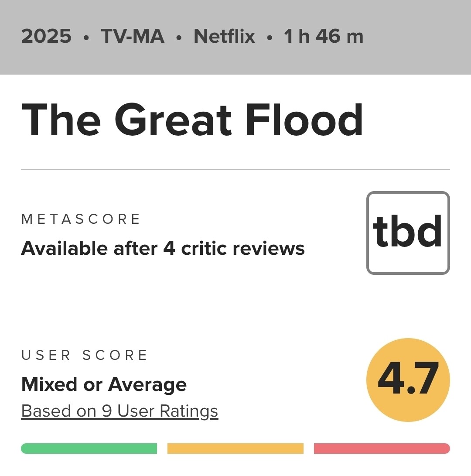
Task: Click the yellow 4.7 user score circle
Action: pos(408,380)
